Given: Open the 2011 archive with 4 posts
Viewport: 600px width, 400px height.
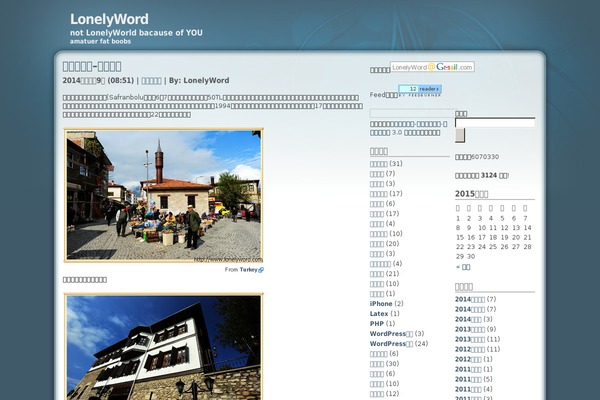Looking at the screenshot, I should point(468,389).
